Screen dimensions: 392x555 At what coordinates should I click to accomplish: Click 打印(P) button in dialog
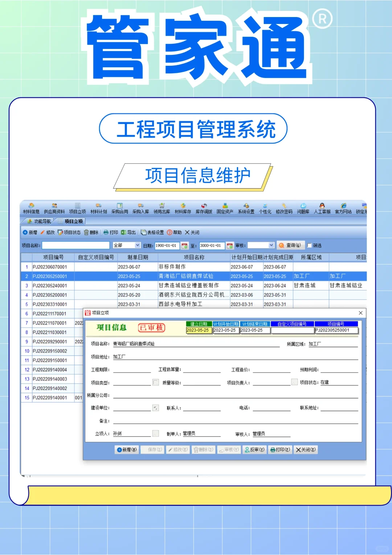(x=280, y=450)
